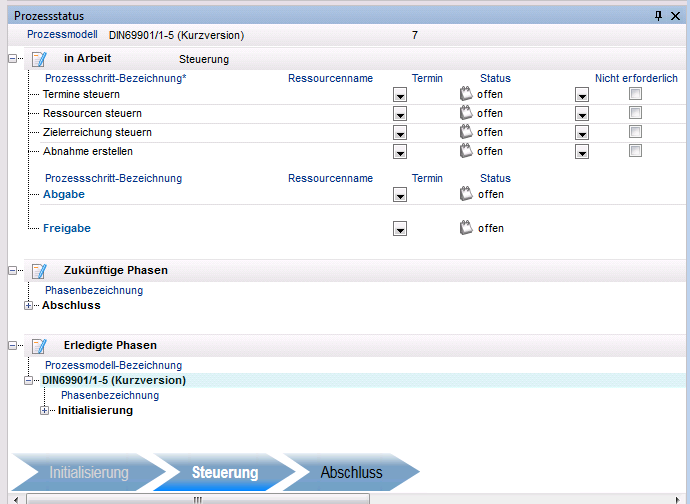
Task: Click the Prozessmodell label
Action: tap(62, 34)
